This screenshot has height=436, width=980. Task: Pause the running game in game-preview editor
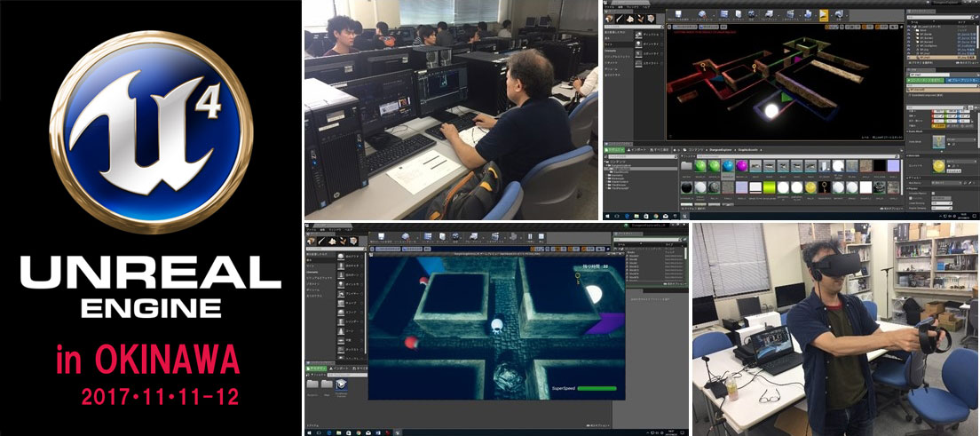530,236
